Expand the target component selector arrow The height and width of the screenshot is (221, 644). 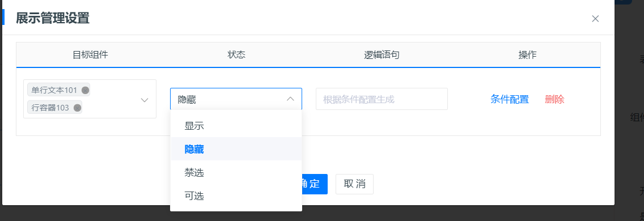coord(145,100)
